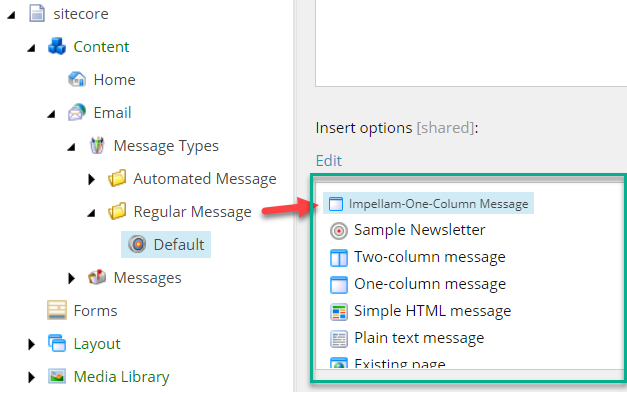
Task: Select the sitecore tree item label
Action: (x=81, y=14)
